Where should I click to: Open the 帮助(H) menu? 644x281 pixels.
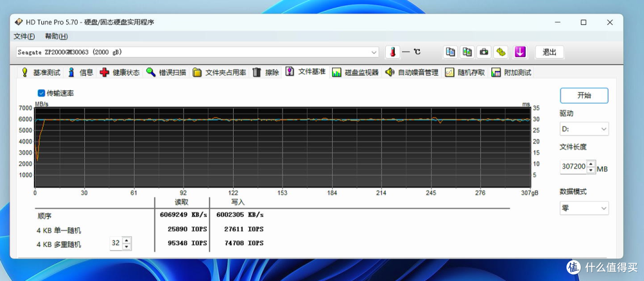(56, 36)
